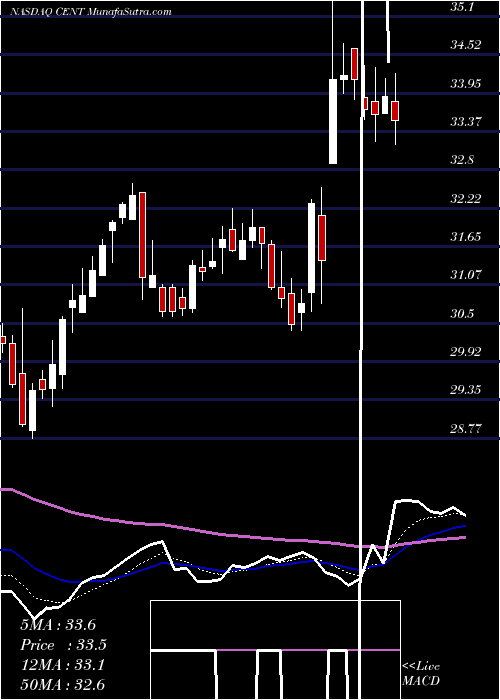Click the 29.35 price axis label
Image resolution: width=500 pixels, height=700 pixels.
(466, 391)
